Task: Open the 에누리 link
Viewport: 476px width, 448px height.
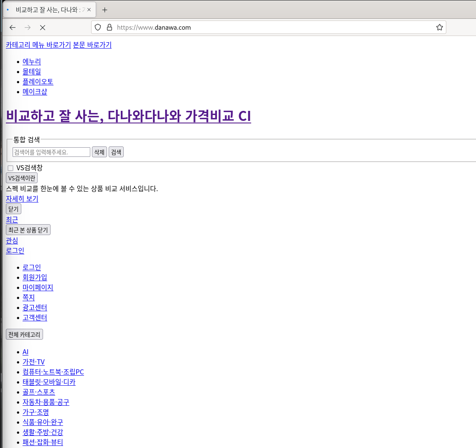Action: click(32, 61)
